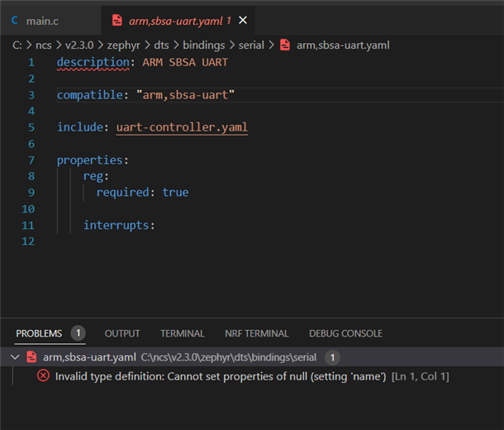This screenshot has height=430, width=504.
Task: Follow the uart-controller.yaml link
Action: [182, 127]
